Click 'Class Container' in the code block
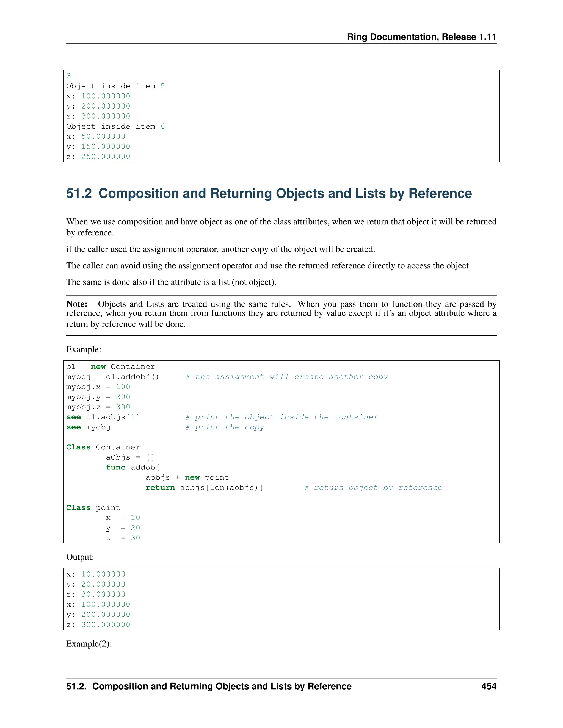 [103, 447]
